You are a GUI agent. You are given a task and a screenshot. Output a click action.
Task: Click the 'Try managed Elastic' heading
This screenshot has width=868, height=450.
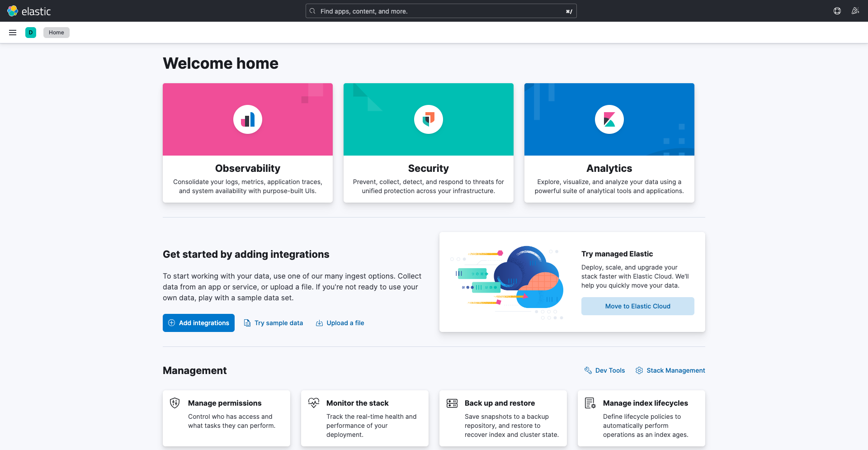click(617, 254)
